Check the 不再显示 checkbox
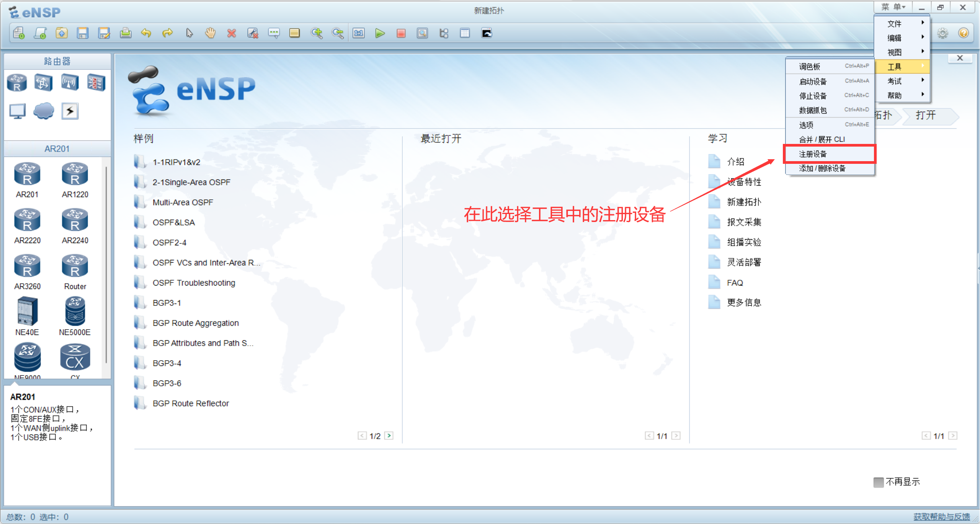The height and width of the screenshot is (524, 980). click(879, 482)
